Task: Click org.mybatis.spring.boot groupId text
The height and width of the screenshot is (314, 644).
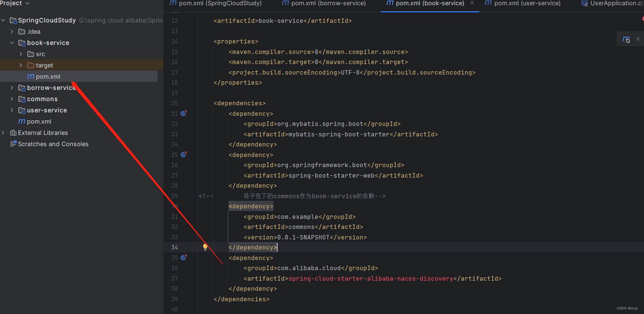Action: click(x=320, y=124)
